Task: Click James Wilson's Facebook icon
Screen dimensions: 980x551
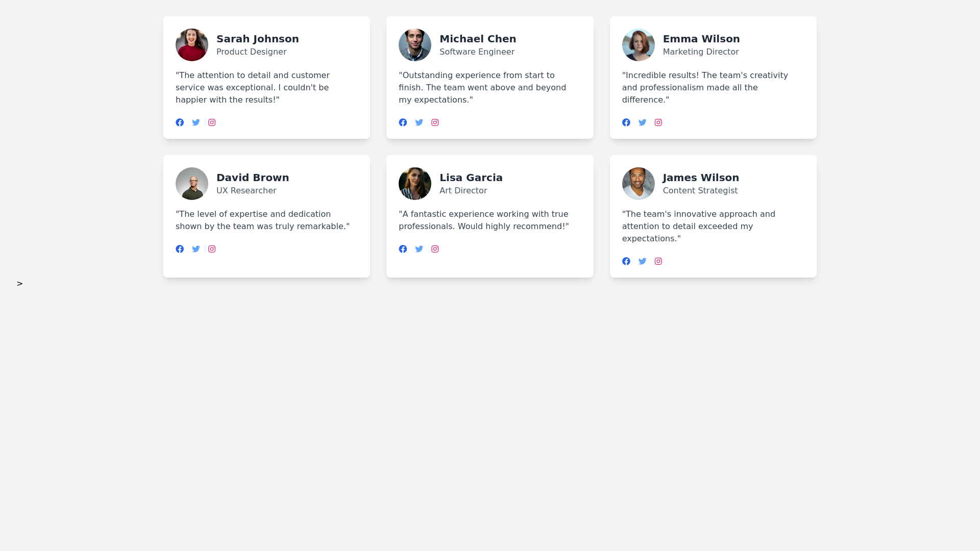Action: pos(626,261)
